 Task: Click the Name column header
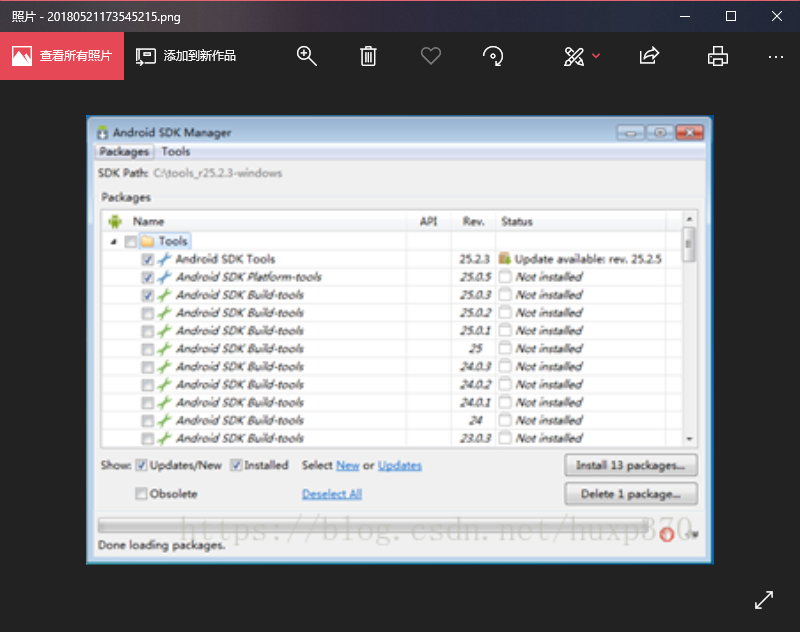pos(148,221)
